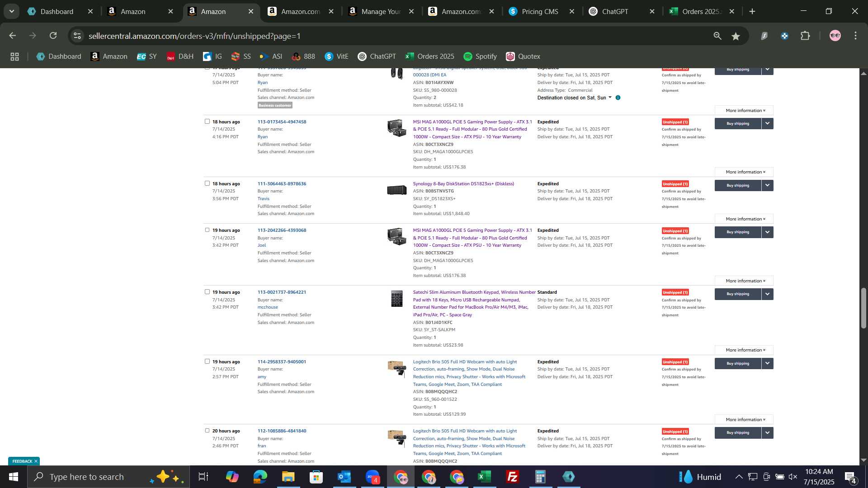Click the scrollbar down arrow
Viewport: 868px width, 488px height.
coord(863,460)
